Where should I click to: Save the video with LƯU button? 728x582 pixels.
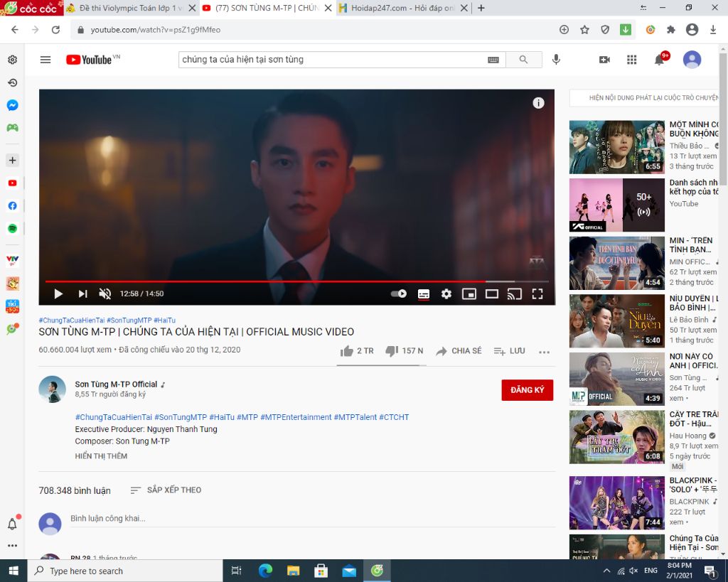(509, 351)
